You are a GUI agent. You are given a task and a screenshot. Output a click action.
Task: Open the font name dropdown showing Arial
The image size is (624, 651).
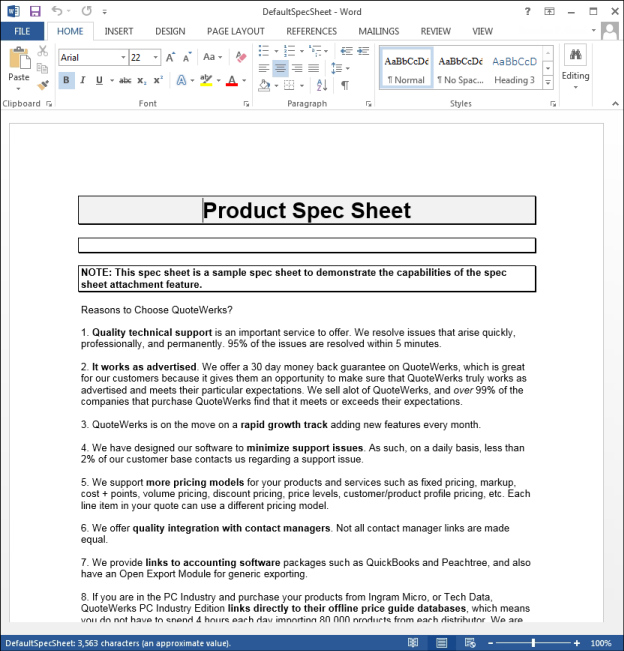pos(123,57)
